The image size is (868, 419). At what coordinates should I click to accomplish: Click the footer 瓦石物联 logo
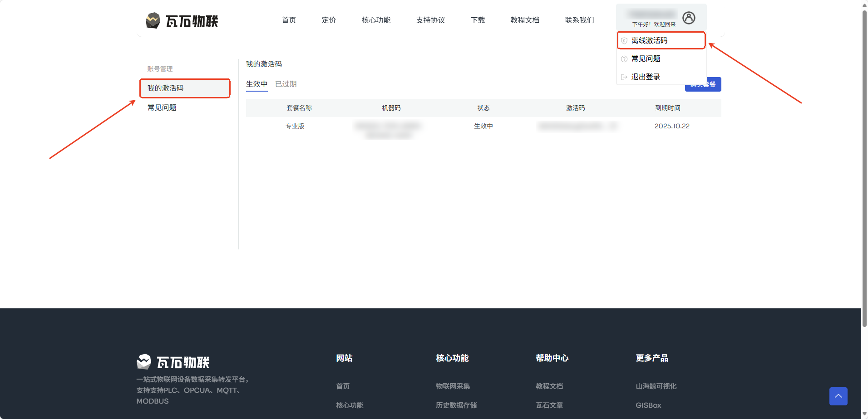173,362
